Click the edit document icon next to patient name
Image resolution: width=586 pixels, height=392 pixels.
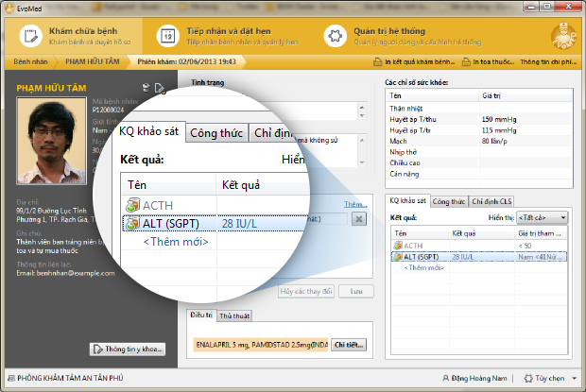[160, 88]
